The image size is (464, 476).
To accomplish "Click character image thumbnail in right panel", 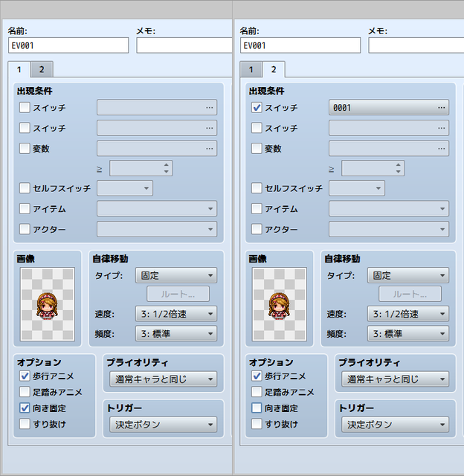I will [280, 304].
